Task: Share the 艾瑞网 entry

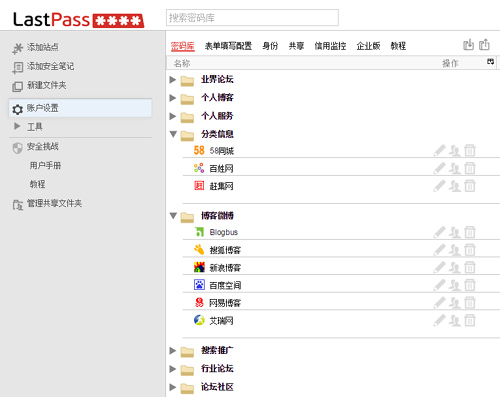Action: pos(454,321)
